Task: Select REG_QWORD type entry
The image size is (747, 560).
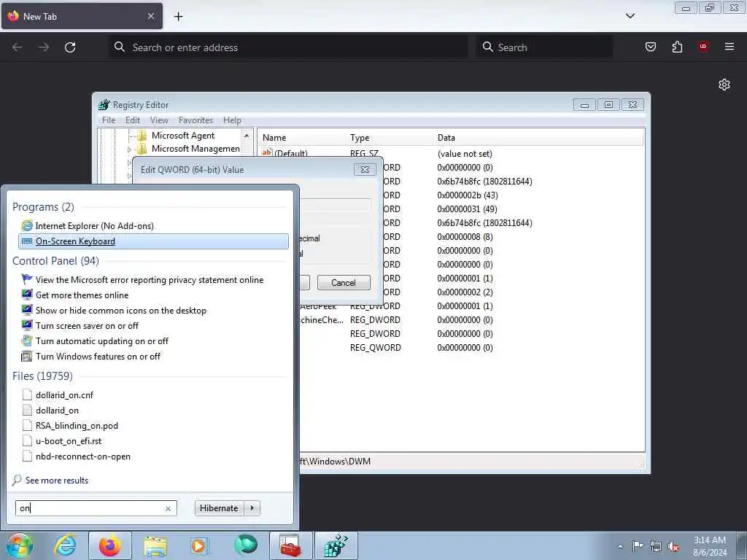Action: [x=376, y=348]
